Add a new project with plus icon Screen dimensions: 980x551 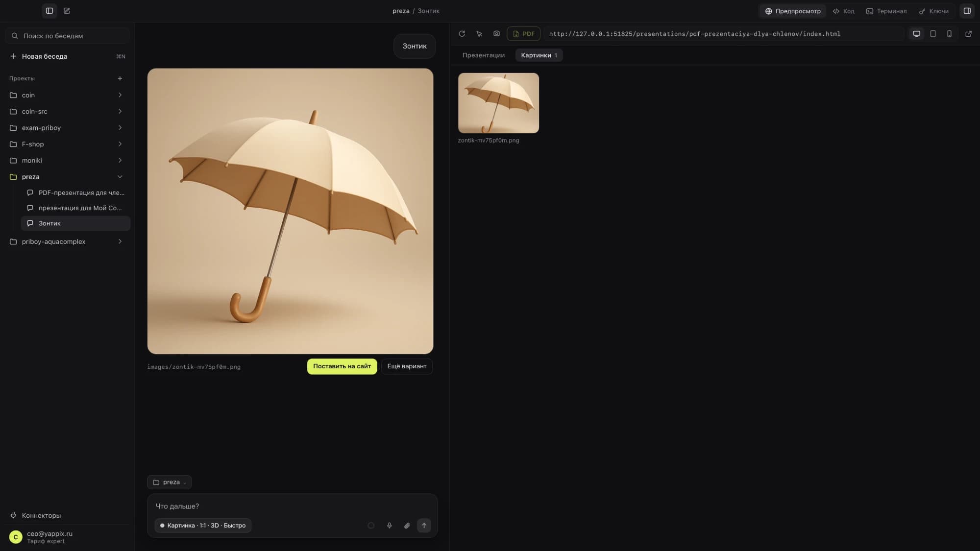pos(120,78)
